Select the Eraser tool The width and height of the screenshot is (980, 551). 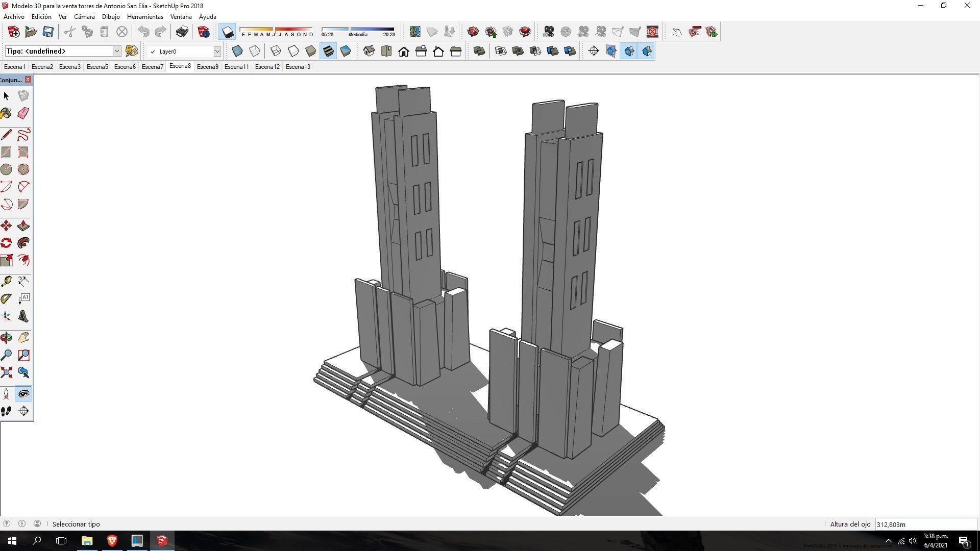pos(23,113)
